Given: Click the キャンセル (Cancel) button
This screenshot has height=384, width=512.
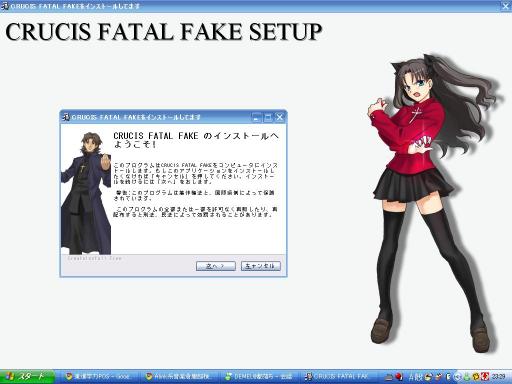Looking at the screenshot, I should 261,266.
